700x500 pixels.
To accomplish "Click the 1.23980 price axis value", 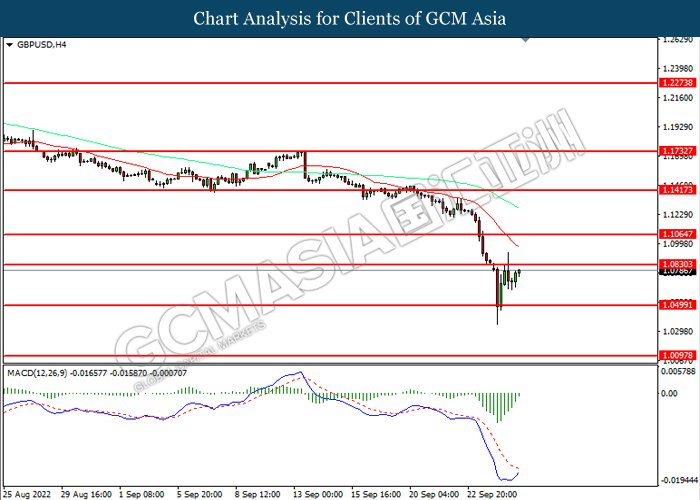I will 678,69.
